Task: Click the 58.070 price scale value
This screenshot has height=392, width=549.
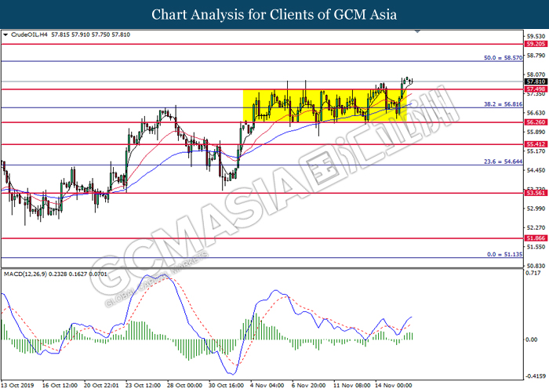Action: 536,74
